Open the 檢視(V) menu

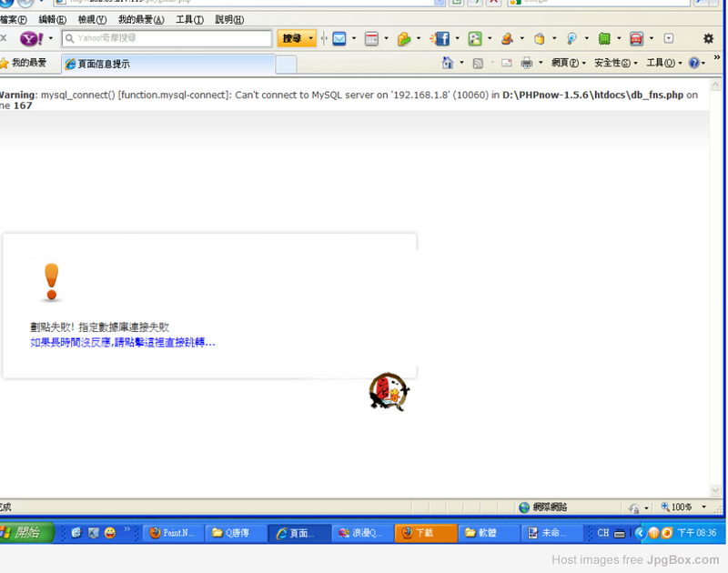coord(93,20)
